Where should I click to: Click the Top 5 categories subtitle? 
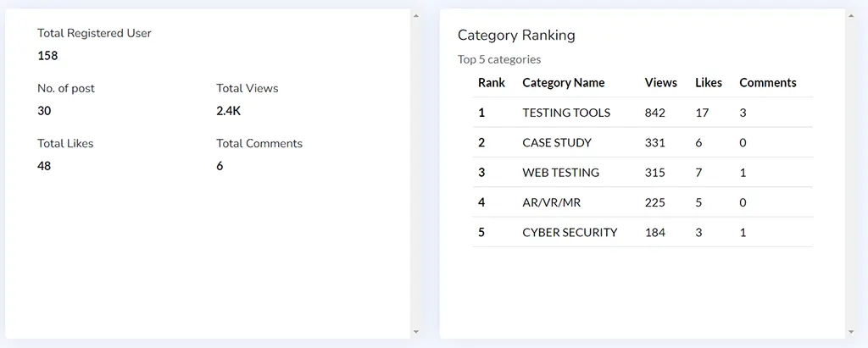[x=499, y=59]
